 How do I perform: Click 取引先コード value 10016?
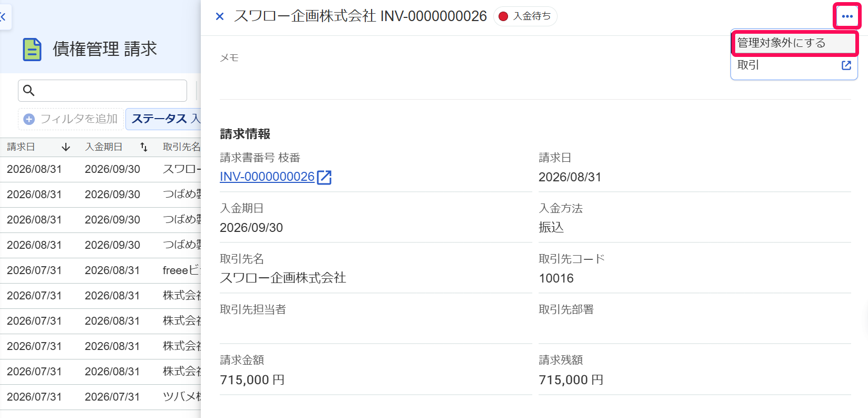pos(556,278)
